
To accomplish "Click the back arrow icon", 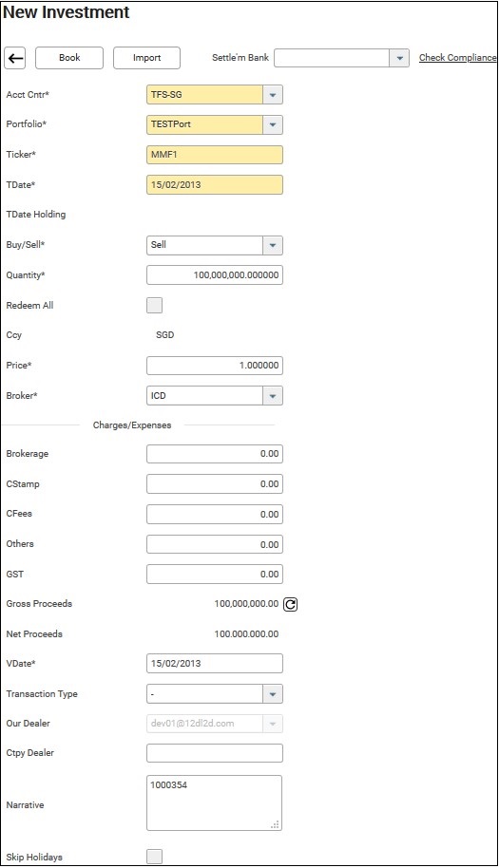I will click(15, 58).
